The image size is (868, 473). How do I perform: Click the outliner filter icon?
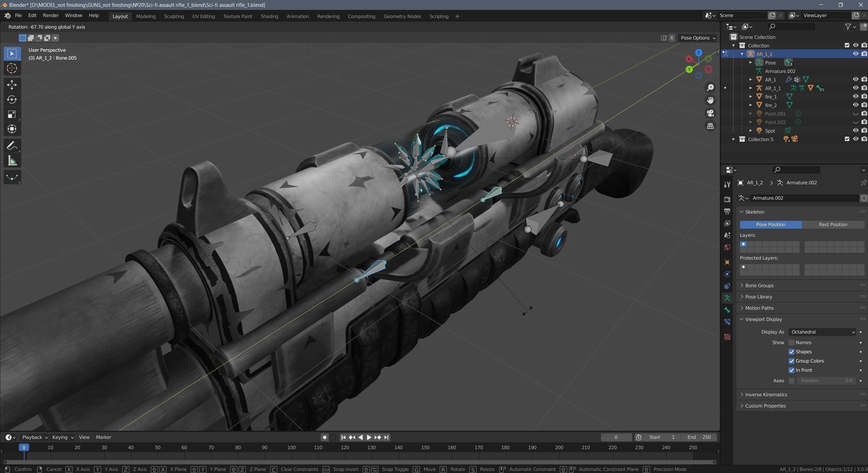click(x=847, y=27)
